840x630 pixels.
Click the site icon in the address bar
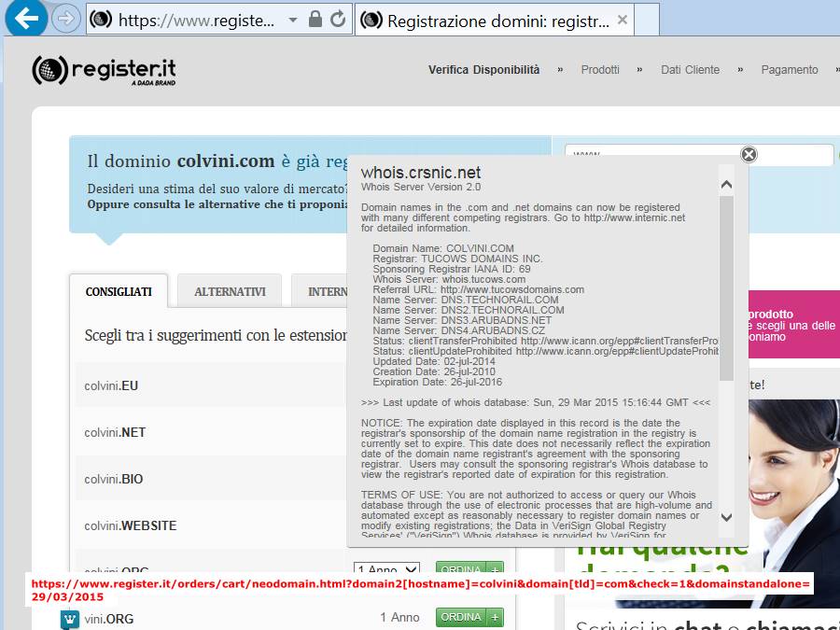(101, 20)
